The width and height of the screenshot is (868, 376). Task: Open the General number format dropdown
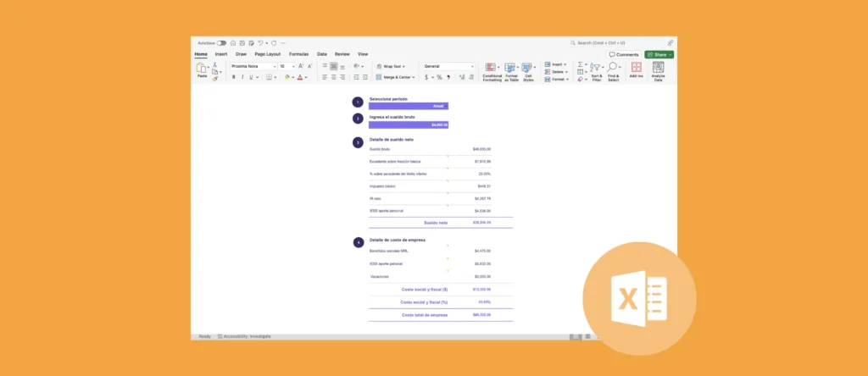(x=449, y=66)
